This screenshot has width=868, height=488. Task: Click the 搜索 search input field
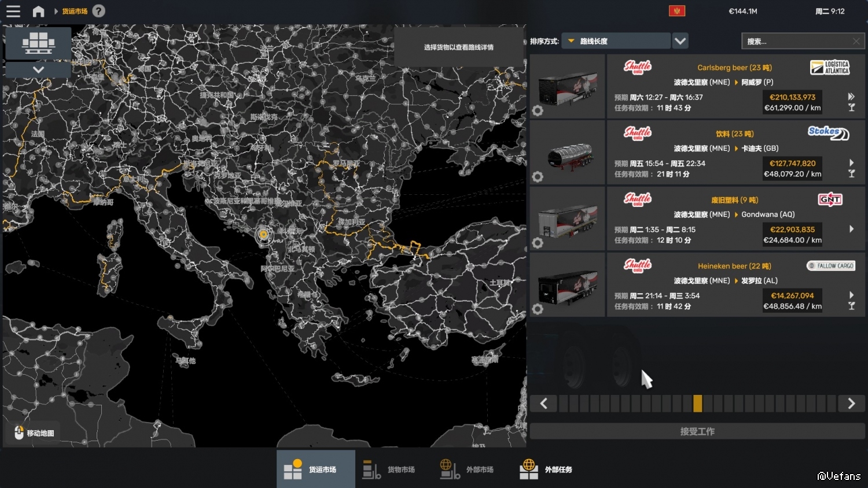(x=796, y=41)
